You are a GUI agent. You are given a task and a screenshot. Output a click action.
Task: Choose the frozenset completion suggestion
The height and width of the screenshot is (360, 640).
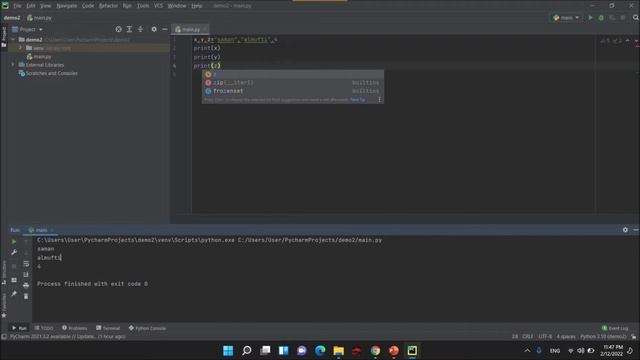coord(293,91)
